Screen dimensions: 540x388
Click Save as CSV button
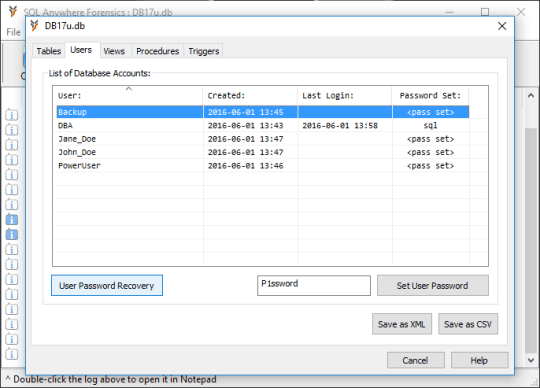pos(468,324)
